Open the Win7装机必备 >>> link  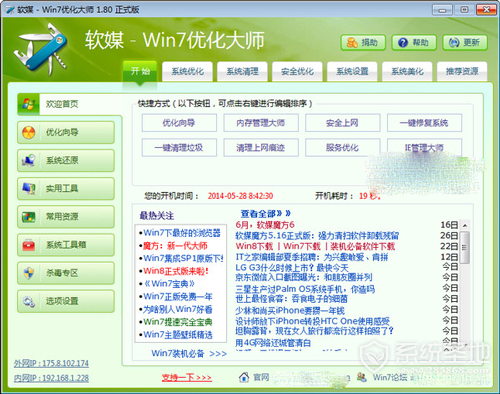pyautogui.click(x=189, y=353)
